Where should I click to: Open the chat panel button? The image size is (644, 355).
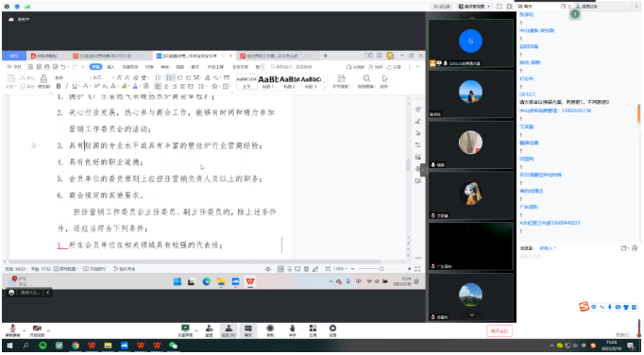(x=248, y=330)
